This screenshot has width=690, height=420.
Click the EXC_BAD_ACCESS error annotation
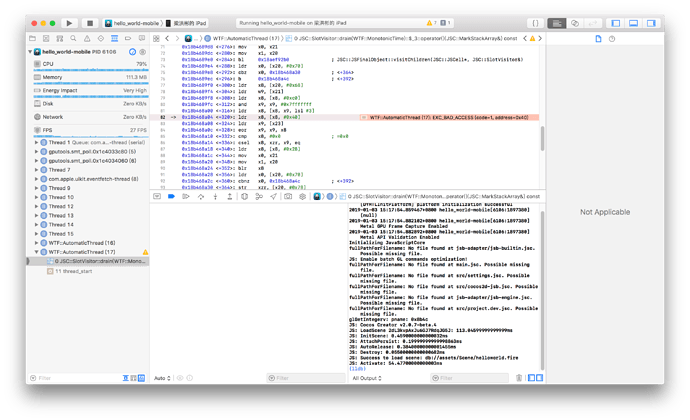tap(449, 118)
